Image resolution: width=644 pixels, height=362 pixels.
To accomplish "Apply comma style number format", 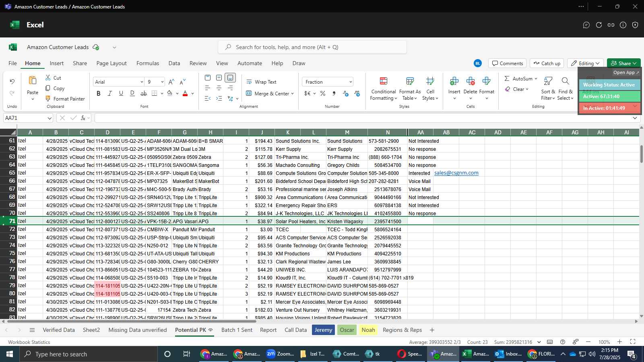I will (334, 93).
